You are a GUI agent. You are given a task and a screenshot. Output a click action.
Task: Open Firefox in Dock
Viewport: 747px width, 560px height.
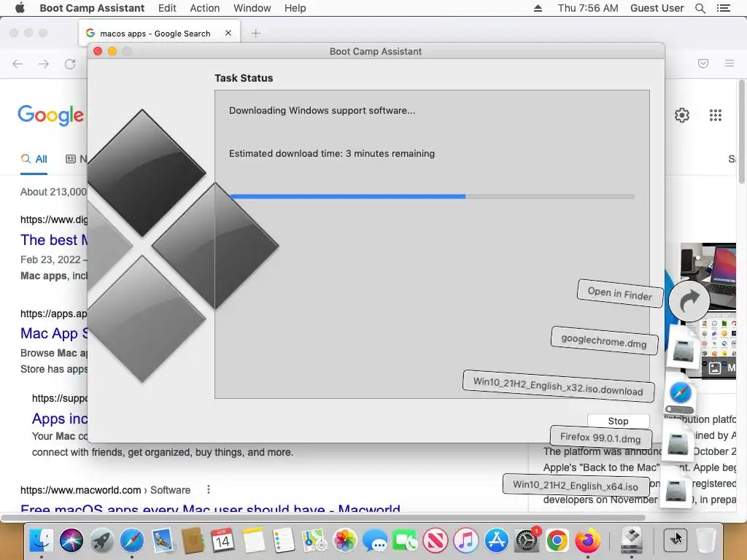[587, 541]
